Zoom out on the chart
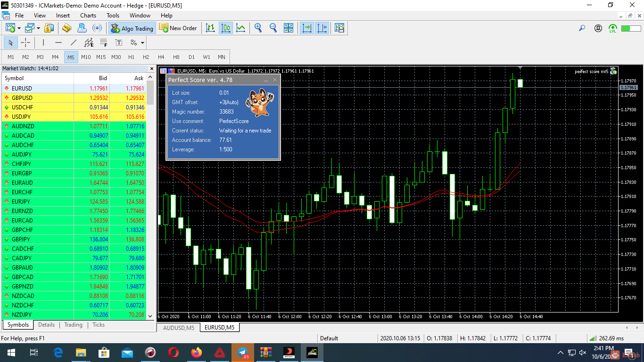Image resolution: width=644 pixels, height=362 pixels. click(273, 28)
